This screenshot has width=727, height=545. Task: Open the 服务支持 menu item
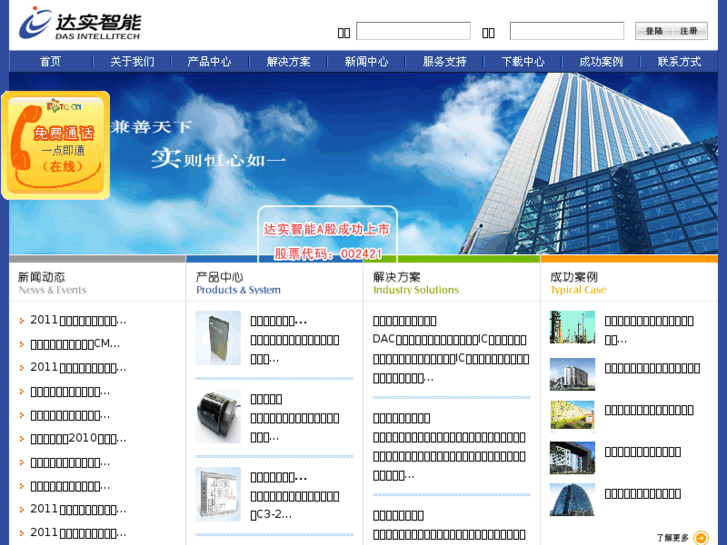[445, 62]
